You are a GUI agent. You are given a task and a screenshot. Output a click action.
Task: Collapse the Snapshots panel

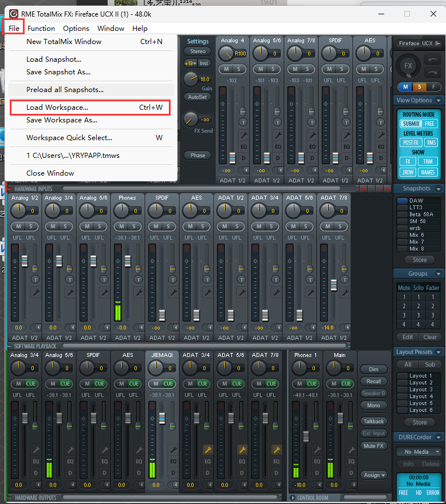click(x=439, y=189)
